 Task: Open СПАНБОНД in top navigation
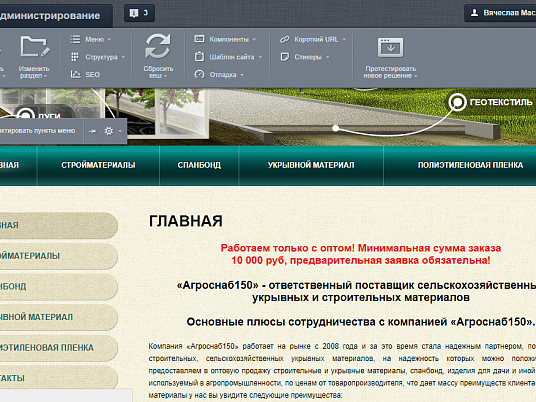pyautogui.click(x=199, y=165)
